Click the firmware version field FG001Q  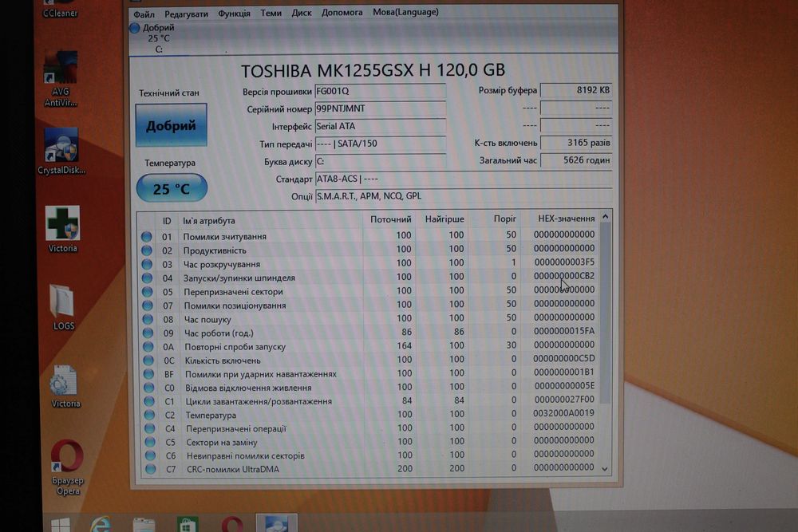pyautogui.click(x=380, y=91)
